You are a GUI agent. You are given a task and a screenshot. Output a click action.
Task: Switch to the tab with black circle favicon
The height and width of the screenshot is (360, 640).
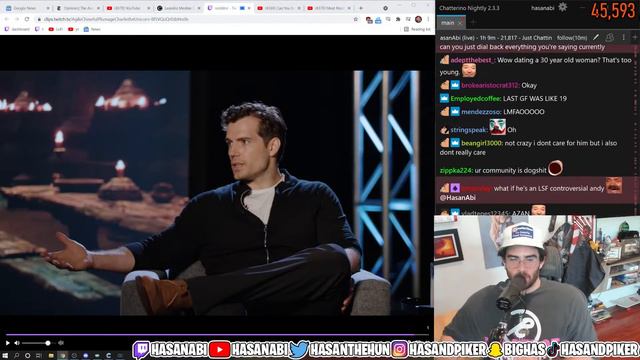pyautogui.click(x=178, y=8)
